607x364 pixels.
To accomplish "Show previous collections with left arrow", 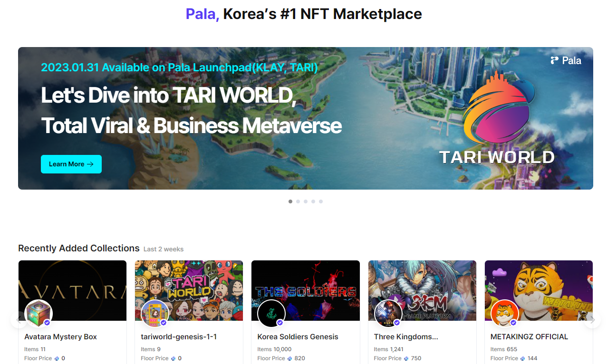I will tap(19, 320).
